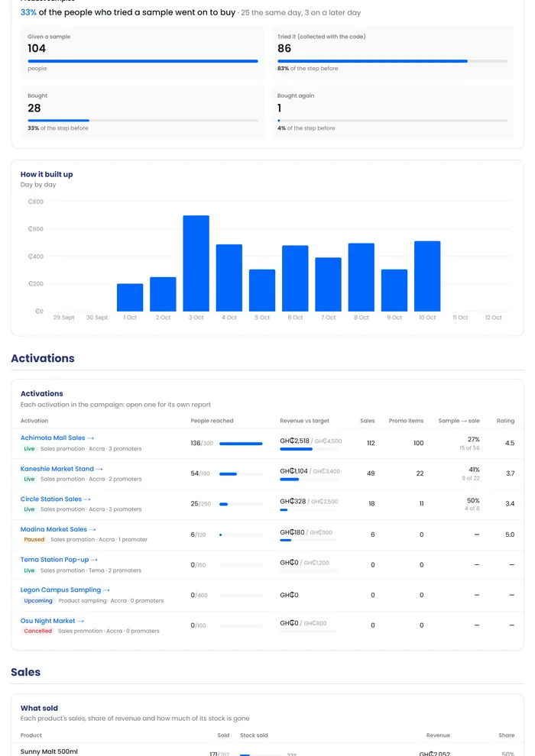Click the 2 Oct revenue bar
The width and height of the screenshot is (535, 756).
coord(163,294)
